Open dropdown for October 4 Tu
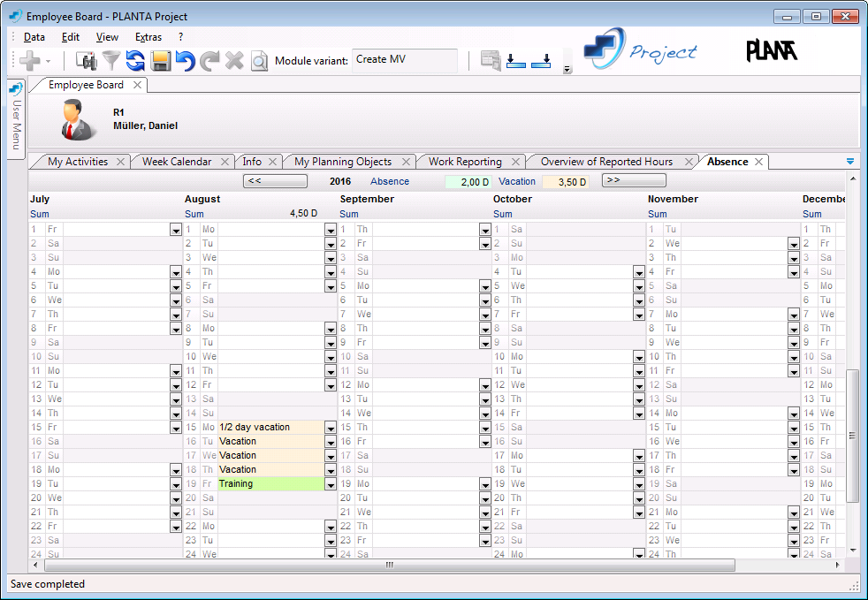Viewport: 868px width, 600px height. click(639, 272)
